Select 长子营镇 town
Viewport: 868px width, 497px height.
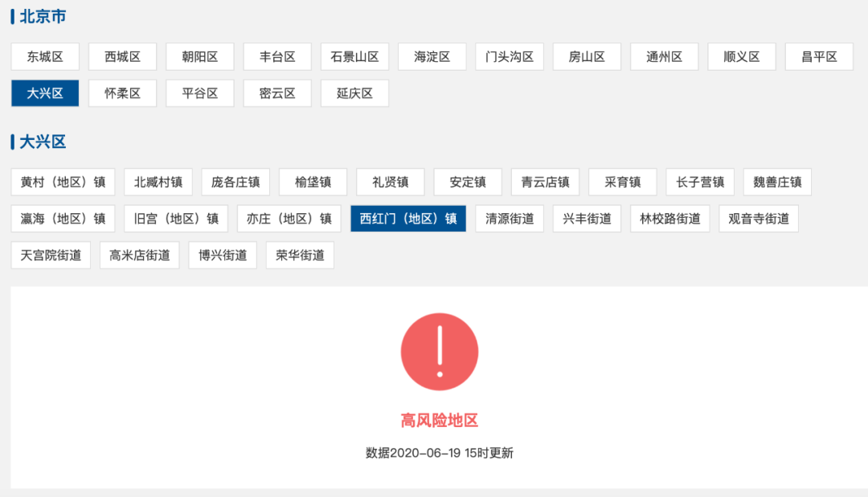[700, 183]
